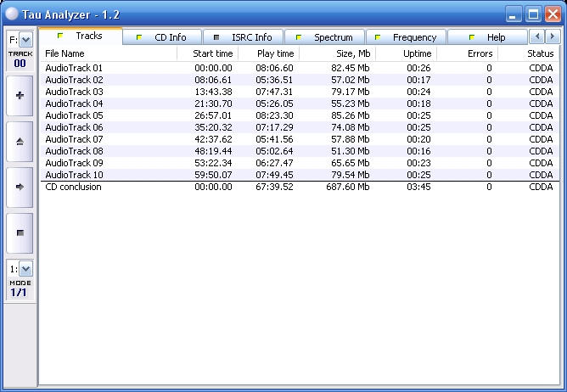The width and height of the screenshot is (567, 392).
Task: Click the right arrow start button
Action: tap(20, 186)
